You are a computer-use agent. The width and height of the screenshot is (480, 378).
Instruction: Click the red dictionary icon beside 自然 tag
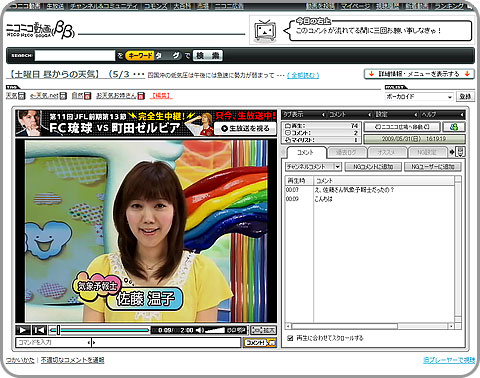(x=88, y=96)
